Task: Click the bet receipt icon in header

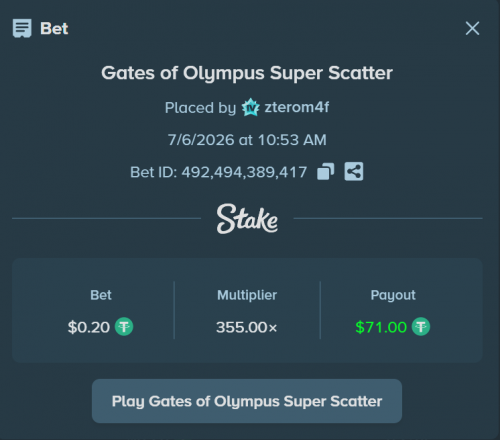Action: (22, 28)
